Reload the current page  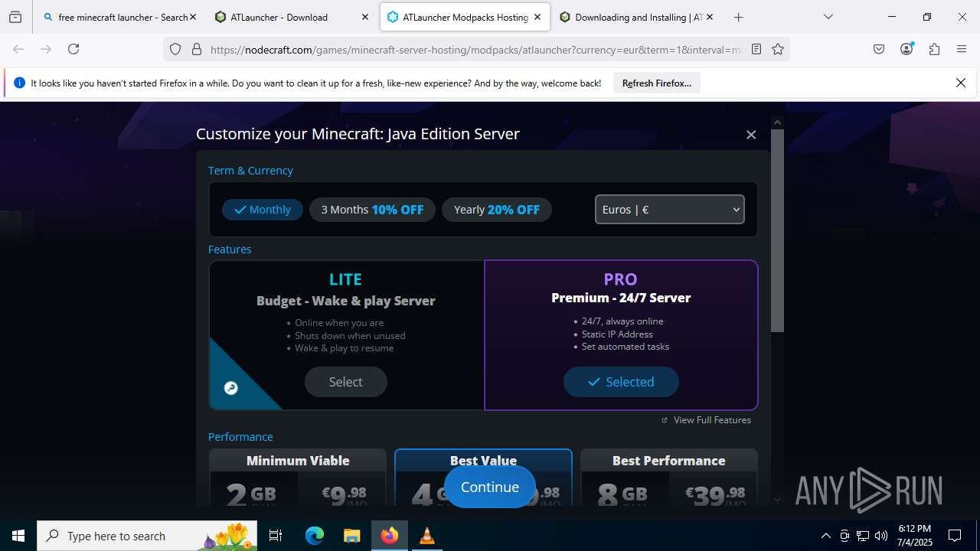[73, 49]
